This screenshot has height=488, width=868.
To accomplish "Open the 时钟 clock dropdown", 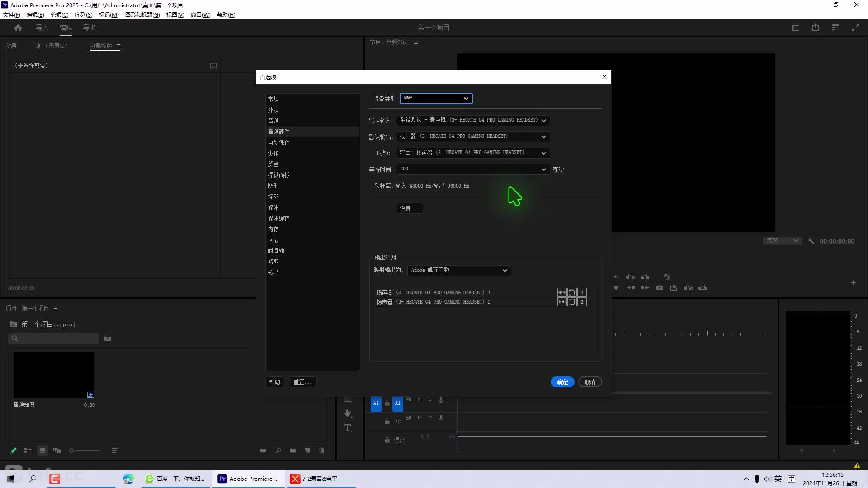I will (473, 153).
